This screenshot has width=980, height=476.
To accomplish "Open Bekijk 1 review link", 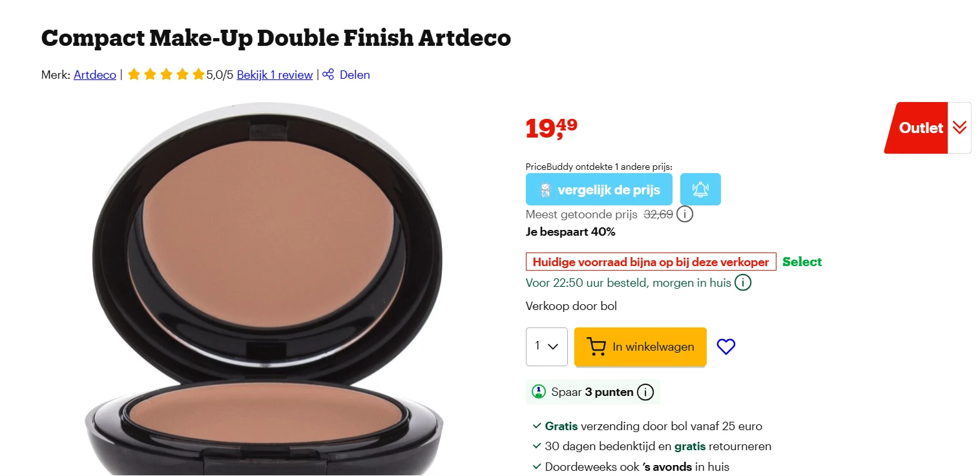I will (275, 75).
